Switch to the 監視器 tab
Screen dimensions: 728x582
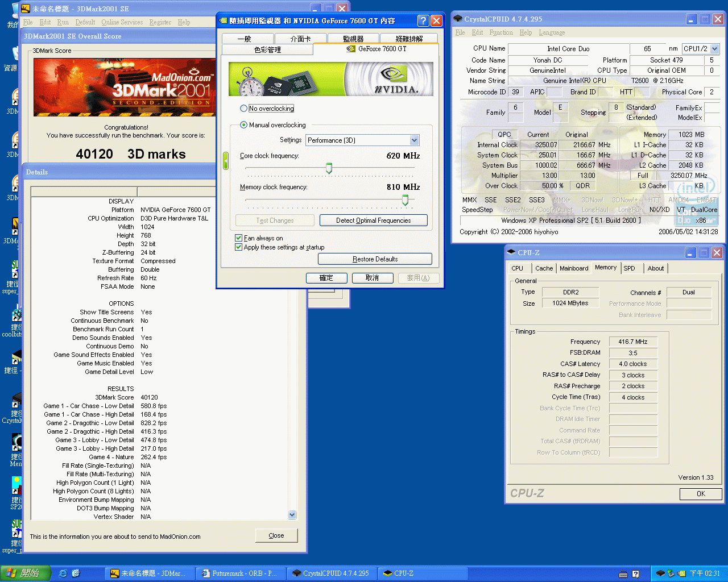coord(353,39)
